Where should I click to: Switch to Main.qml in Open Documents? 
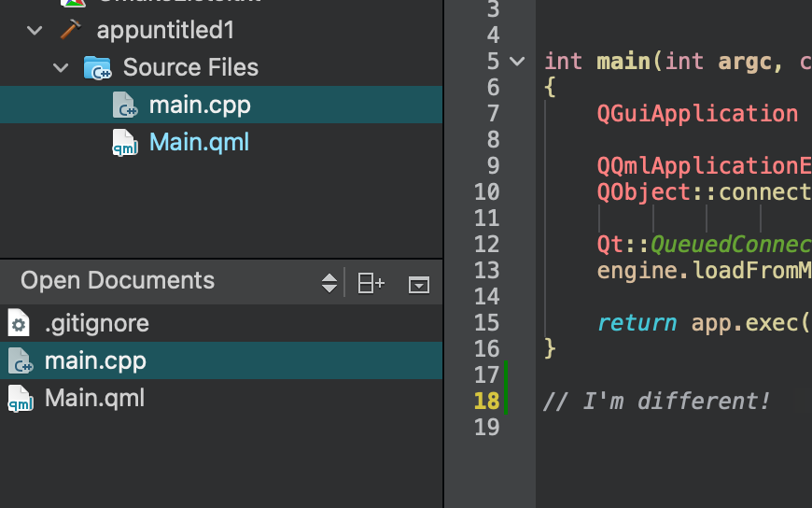pos(94,399)
